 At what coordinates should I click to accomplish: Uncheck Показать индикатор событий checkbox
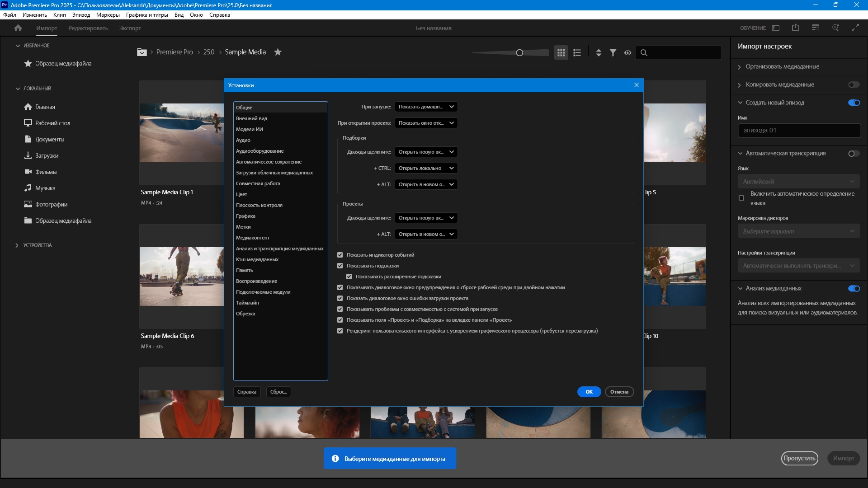340,255
